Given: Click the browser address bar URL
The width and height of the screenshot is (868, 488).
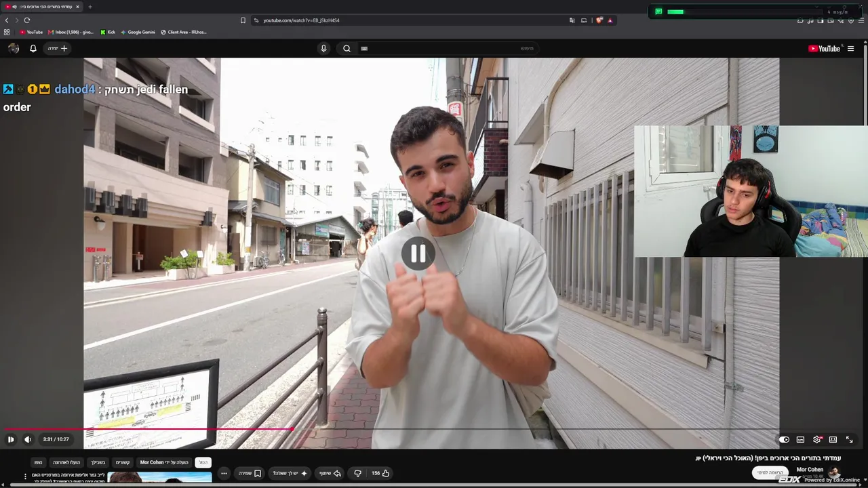Looking at the screenshot, I should pyautogui.click(x=301, y=20).
